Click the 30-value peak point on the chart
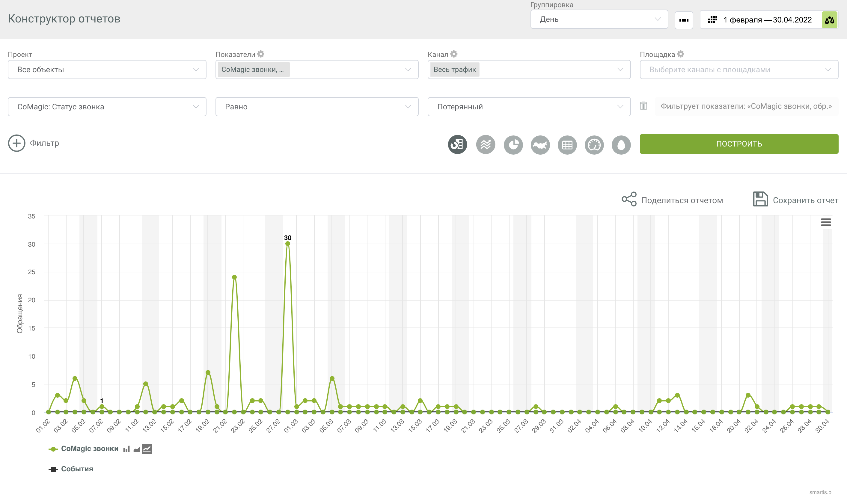The width and height of the screenshot is (847, 504). (x=288, y=244)
